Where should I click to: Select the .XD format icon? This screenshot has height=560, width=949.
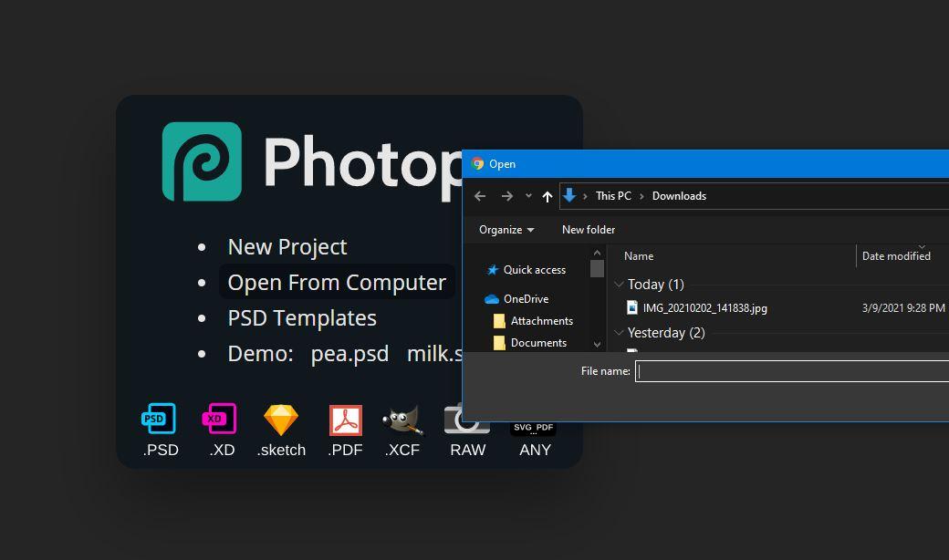219,419
